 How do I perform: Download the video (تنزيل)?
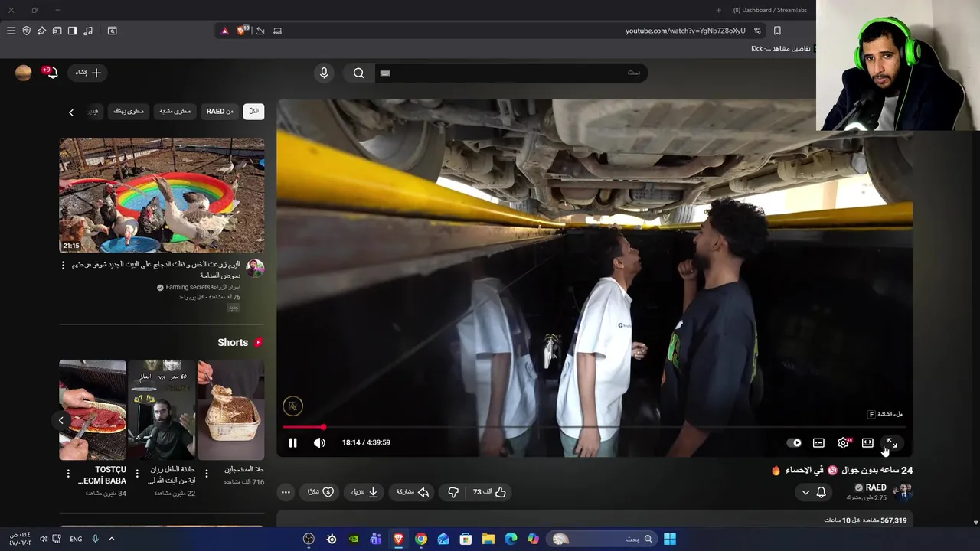tap(364, 492)
